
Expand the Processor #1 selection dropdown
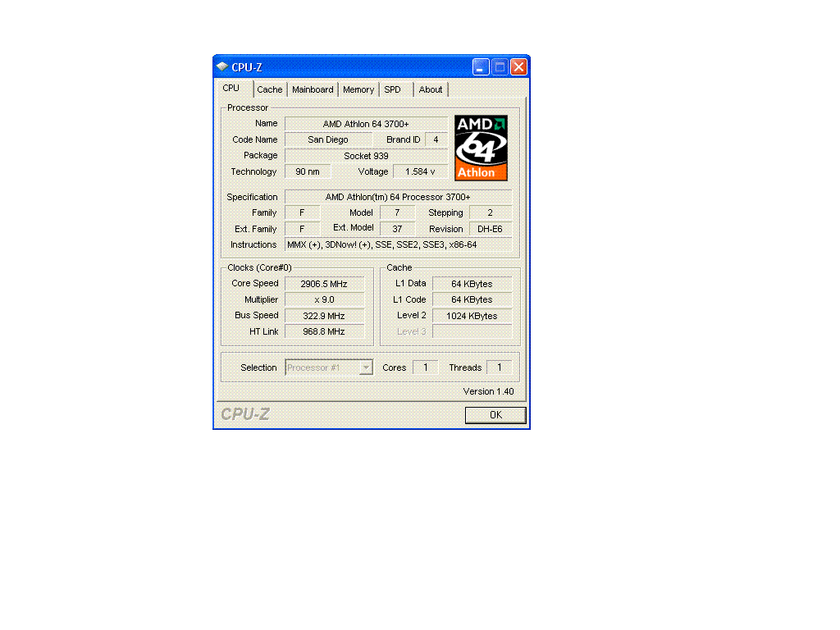point(366,367)
